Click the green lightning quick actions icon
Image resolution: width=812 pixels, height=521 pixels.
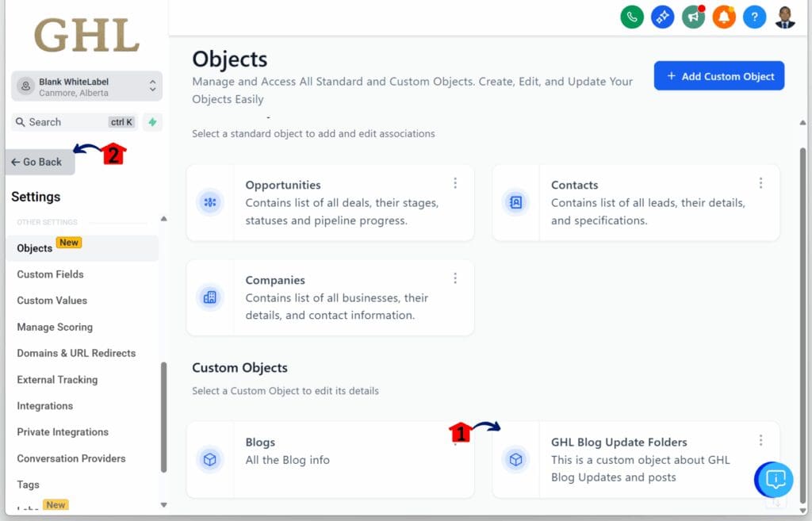(x=152, y=122)
